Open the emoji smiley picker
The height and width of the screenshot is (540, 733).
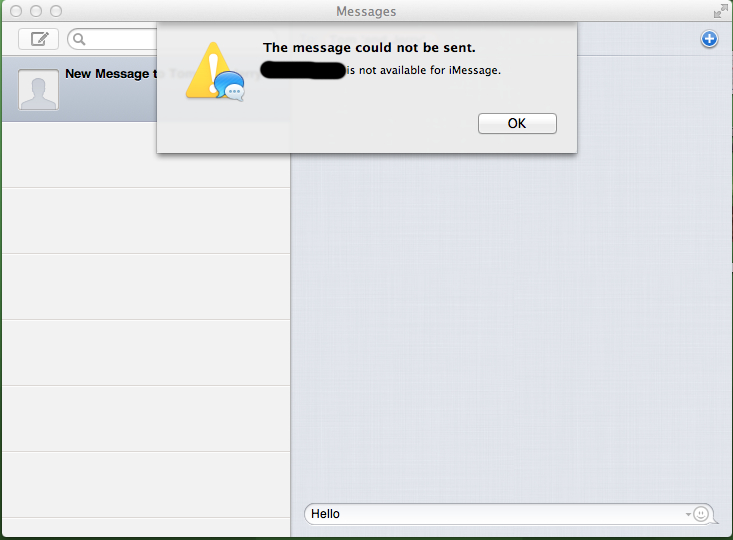tap(700, 514)
